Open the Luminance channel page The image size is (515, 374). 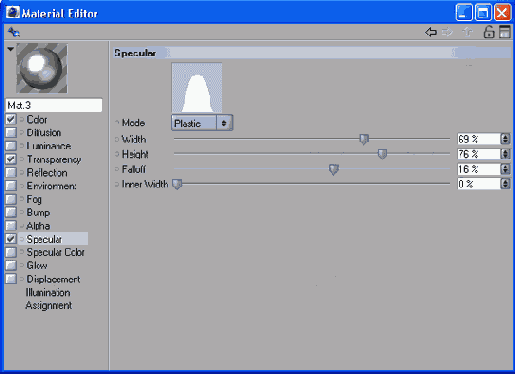tap(49, 146)
